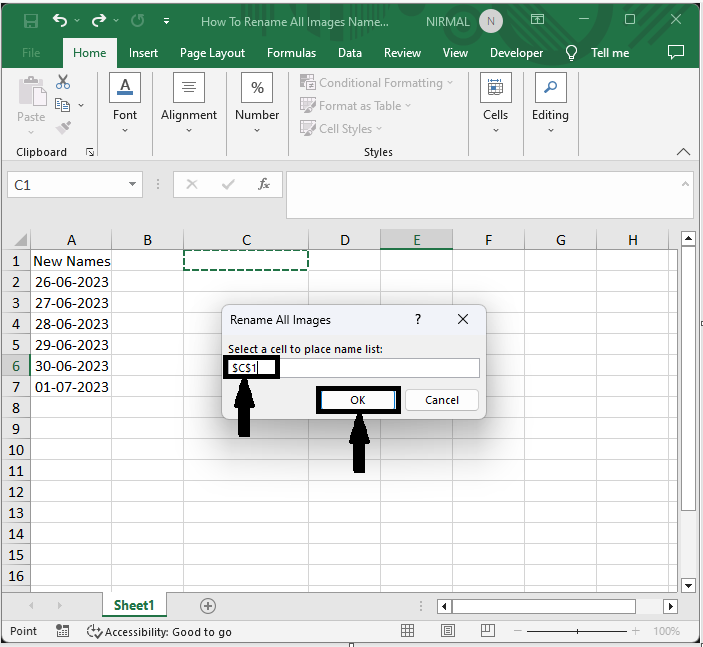Confirm the formula bar entry checkmark

point(228,184)
